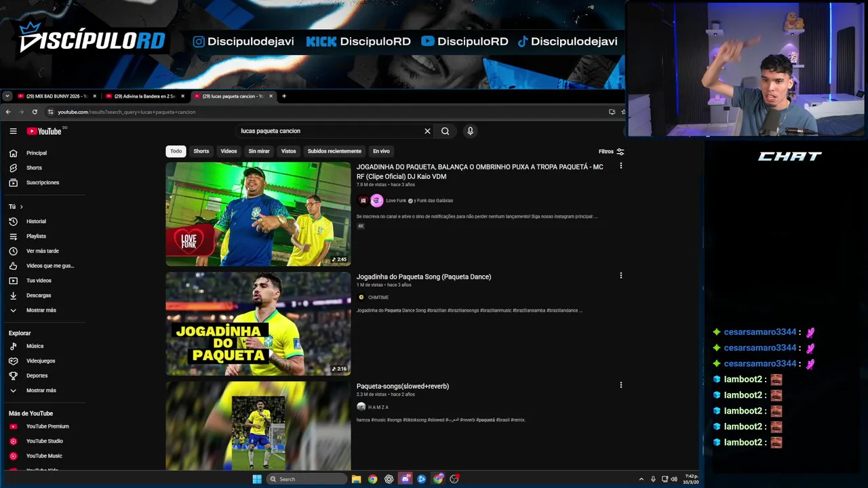Image resolution: width=868 pixels, height=488 pixels.
Task: Select the Subidos recientemente filter chip
Action: tap(334, 151)
